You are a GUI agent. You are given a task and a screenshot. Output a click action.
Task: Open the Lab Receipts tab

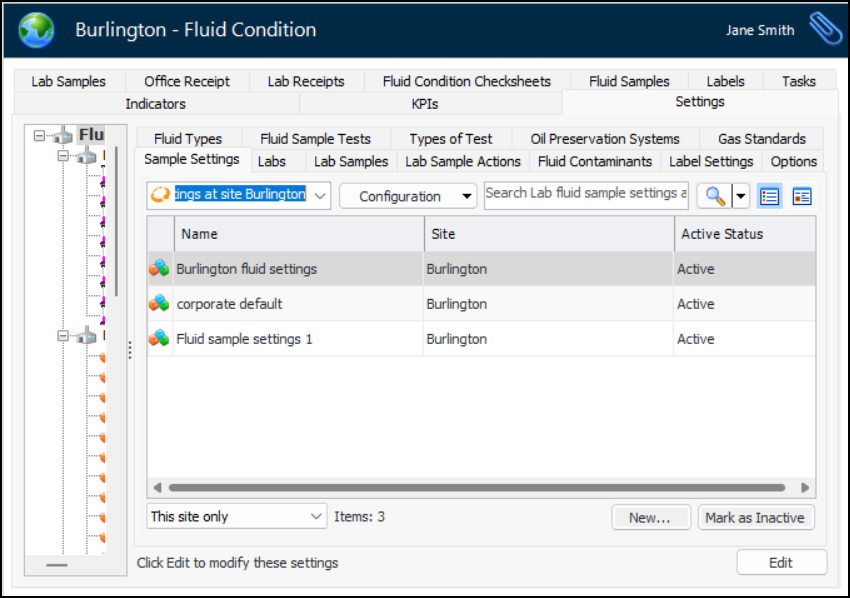(x=306, y=81)
